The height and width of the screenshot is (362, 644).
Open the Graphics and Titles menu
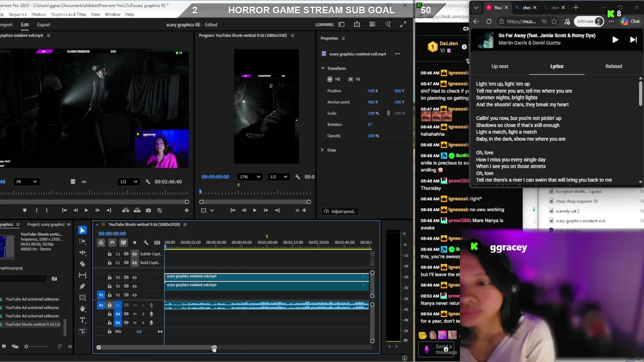coord(68,14)
